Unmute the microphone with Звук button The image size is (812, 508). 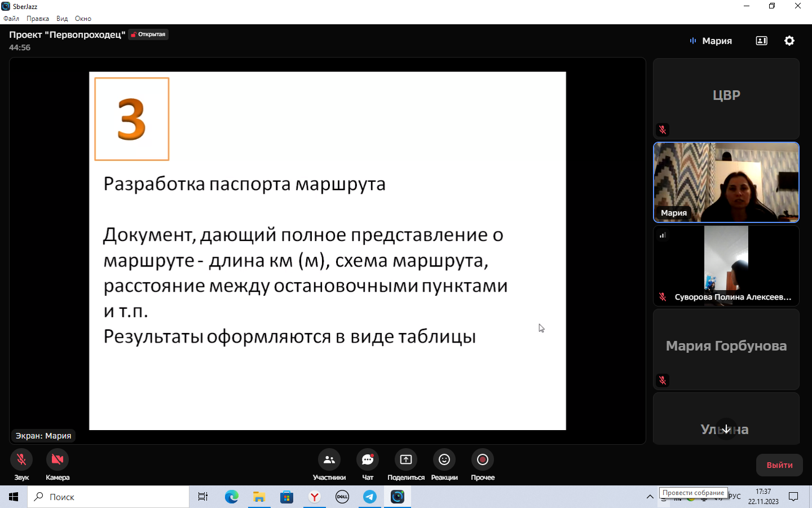21,459
